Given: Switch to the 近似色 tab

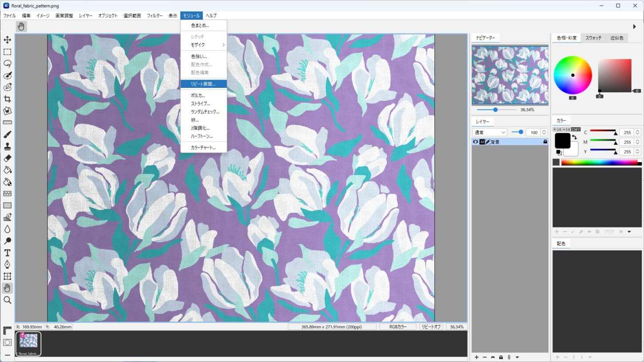Looking at the screenshot, I should point(616,38).
